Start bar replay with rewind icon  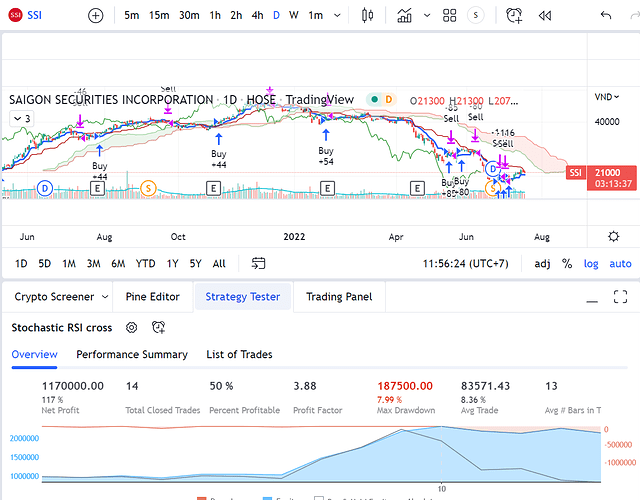[x=545, y=15]
